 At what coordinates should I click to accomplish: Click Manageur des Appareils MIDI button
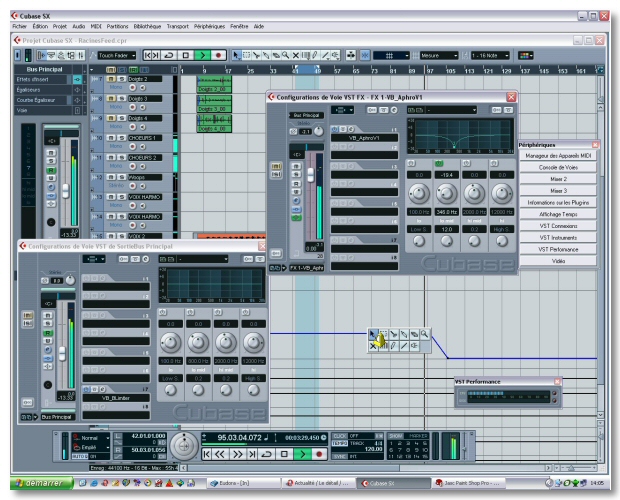click(x=558, y=156)
